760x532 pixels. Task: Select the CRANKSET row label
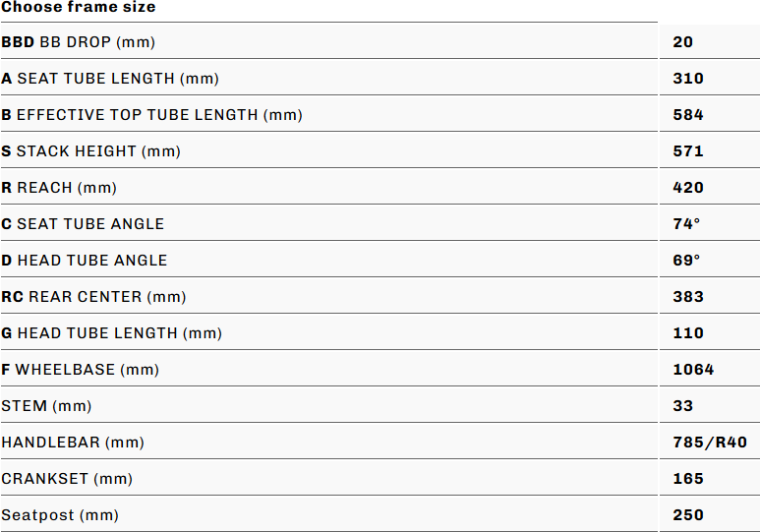click(x=69, y=479)
